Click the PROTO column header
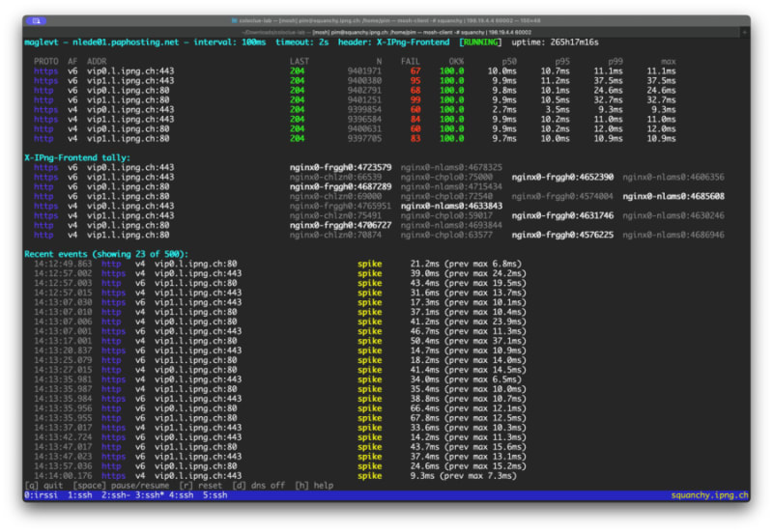 pyautogui.click(x=45, y=62)
